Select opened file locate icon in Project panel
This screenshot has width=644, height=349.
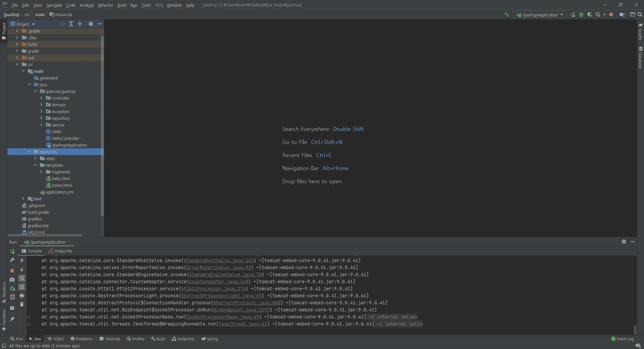[62, 24]
